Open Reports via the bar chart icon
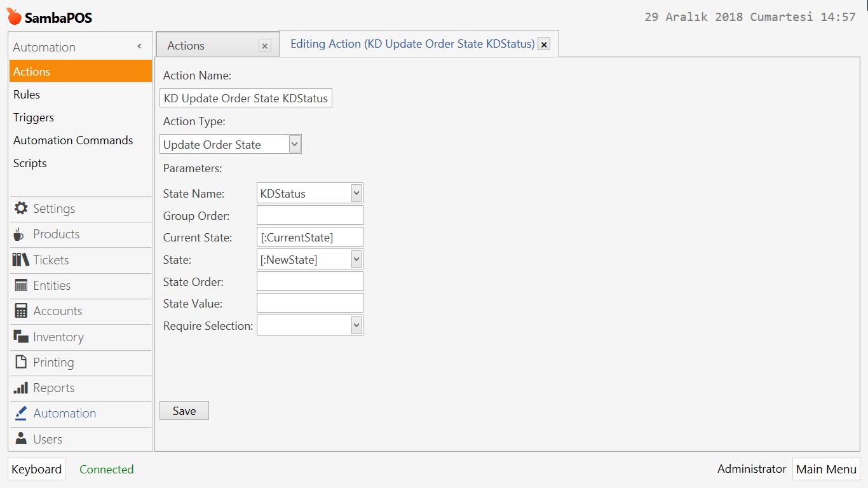This screenshot has height=488, width=868. coord(21,388)
